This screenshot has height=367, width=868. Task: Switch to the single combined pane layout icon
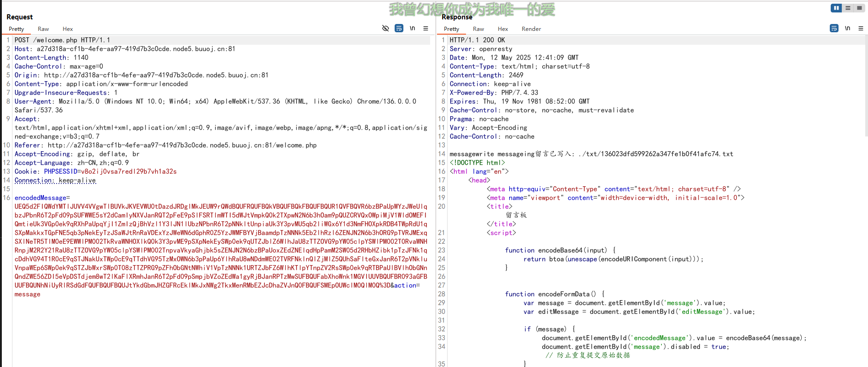point(859,8)
